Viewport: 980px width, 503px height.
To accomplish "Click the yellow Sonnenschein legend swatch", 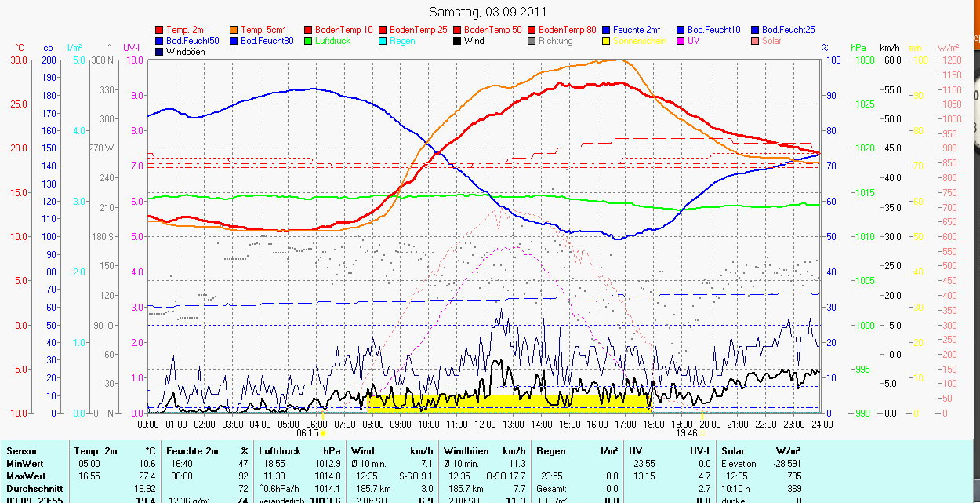I will coord(607,40).
